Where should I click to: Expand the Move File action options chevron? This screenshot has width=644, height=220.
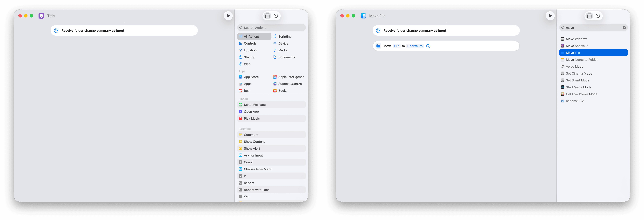point(428,46)
